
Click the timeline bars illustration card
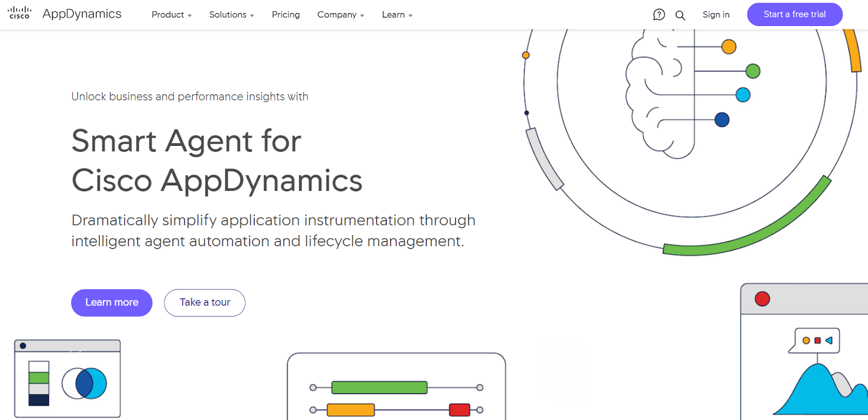pyautogui.click(x=397, y=386)
